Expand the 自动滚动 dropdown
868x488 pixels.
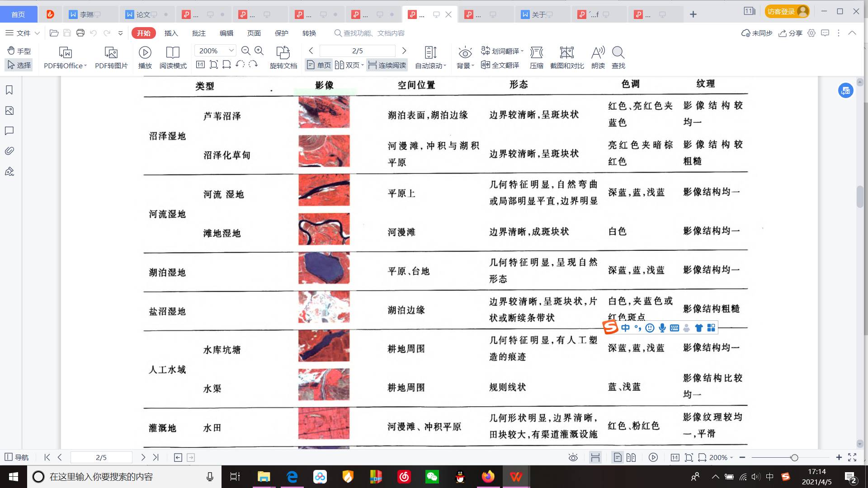[x=430, y=66]
